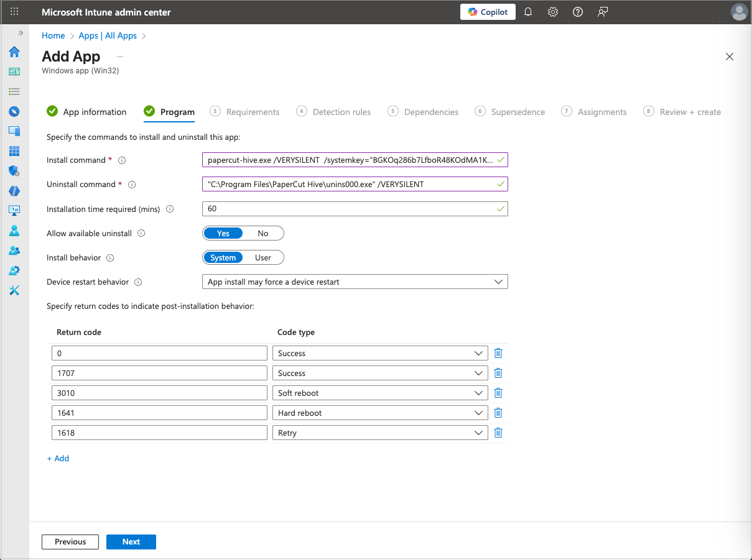Open the notifications bell
The width and height of the screenshot is (752, 560).
coord(528,12)
